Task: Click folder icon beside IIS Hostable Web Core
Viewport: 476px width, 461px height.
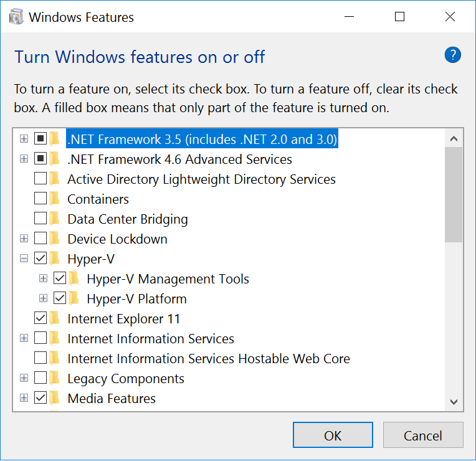Action: tap(55, 358)
